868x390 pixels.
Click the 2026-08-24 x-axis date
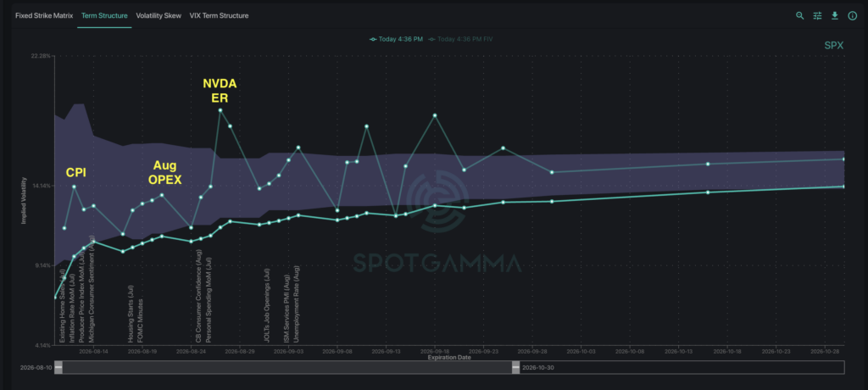pyautogui.click(x=191, y=351)
